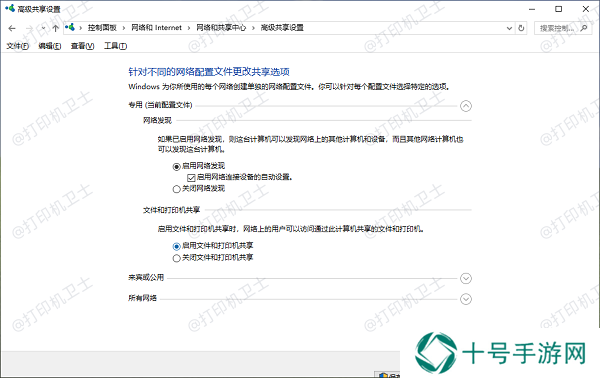This screenshot has height=378, width=600.
Task: Select 关闭文件和打印机共享 radio button
Action: [x=176, y=258]
